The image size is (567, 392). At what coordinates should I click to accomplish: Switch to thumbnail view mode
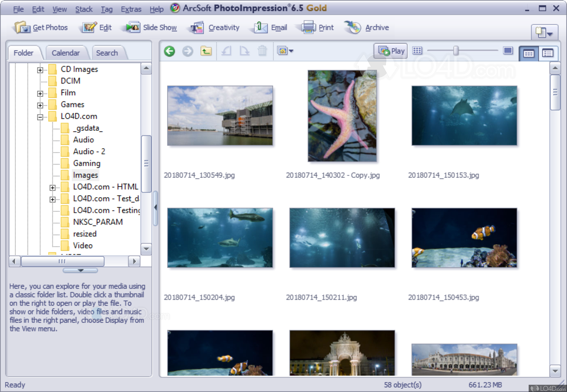pos(528,54)
